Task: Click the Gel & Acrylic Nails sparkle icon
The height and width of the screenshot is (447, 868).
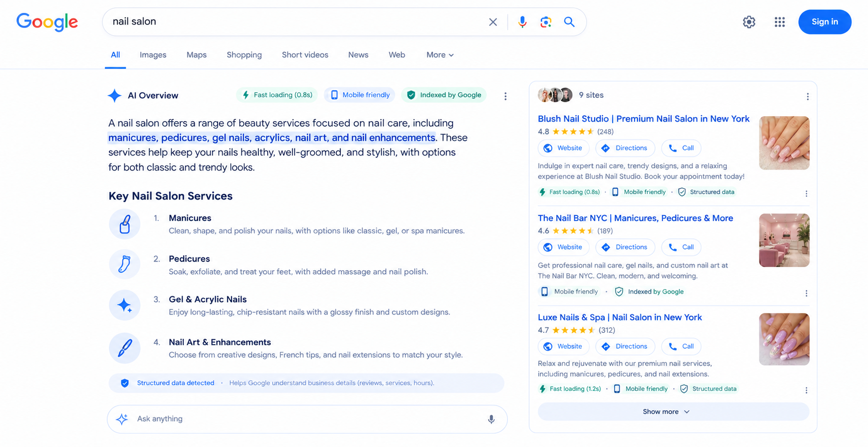Action: click(125, 305)
